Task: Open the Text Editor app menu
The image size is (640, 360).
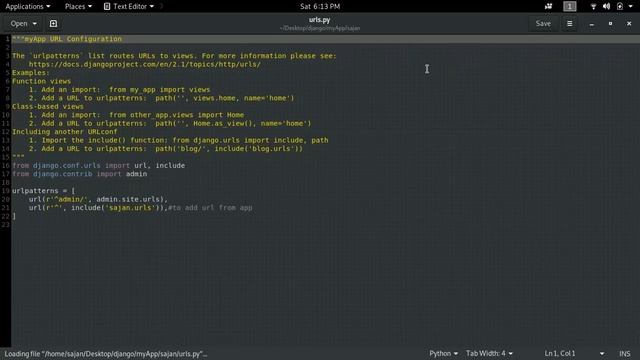Action: [129, 6]
